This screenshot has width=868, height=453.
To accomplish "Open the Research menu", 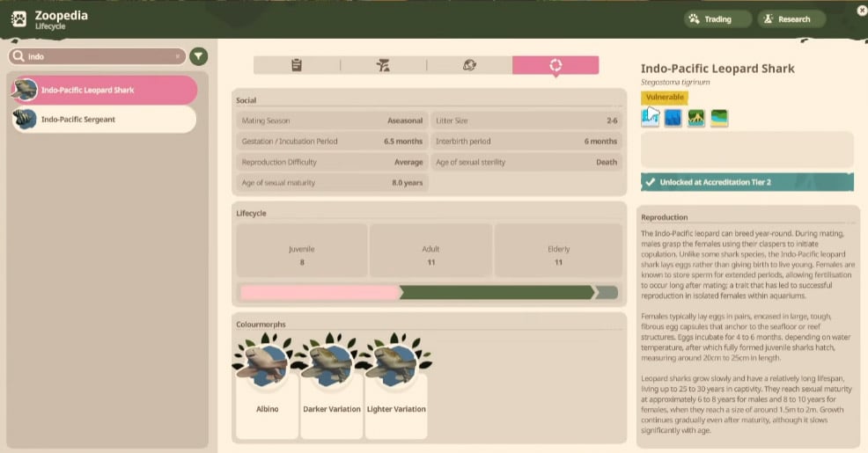I will [791, 18].
